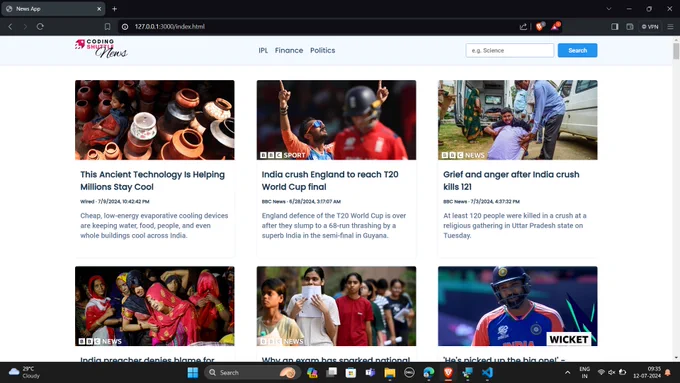Show hidden system tray icons
The height and width of the screenshot is (383, 680).
click(x=567, y=373)
